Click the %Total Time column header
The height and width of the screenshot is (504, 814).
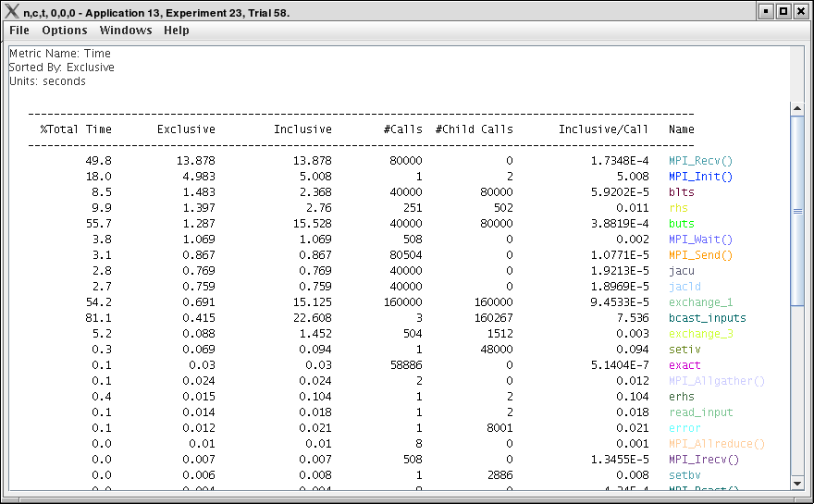click(76, 129)
